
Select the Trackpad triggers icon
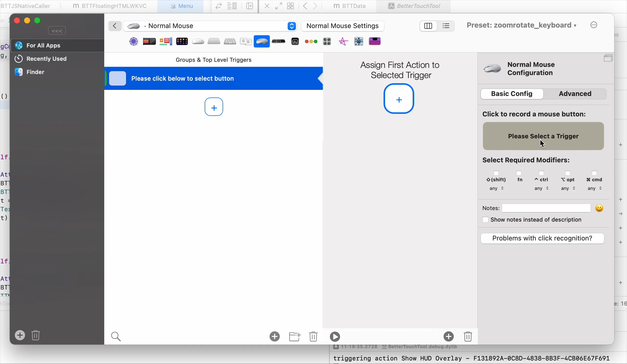(214, 41)
